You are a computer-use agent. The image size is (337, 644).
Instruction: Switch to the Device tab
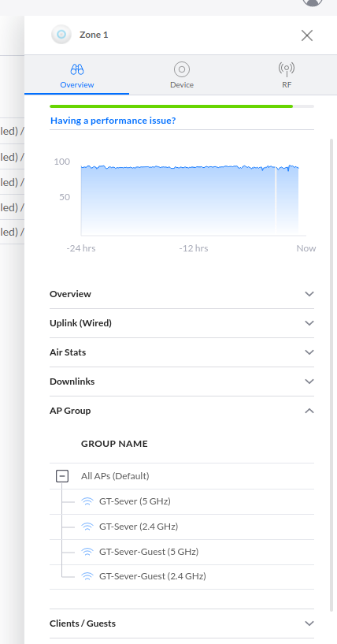181,75
